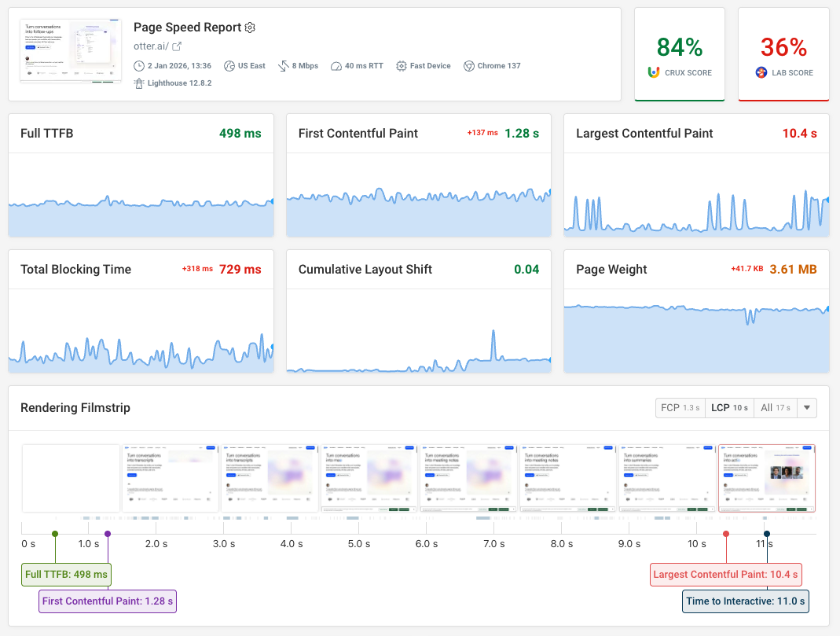The image size is (840, 636).
Task: Expand the filmstrip view dropdown arrow
Action: tap(806, 407)
